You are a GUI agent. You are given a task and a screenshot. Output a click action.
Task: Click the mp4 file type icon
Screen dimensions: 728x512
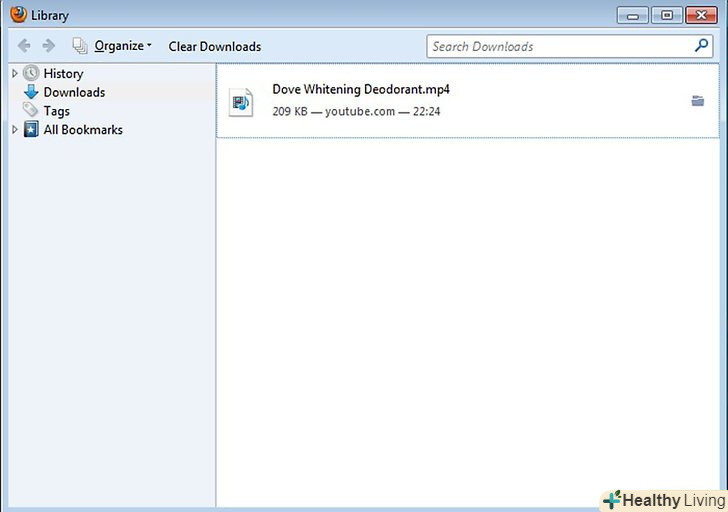(x=241, y=102)
